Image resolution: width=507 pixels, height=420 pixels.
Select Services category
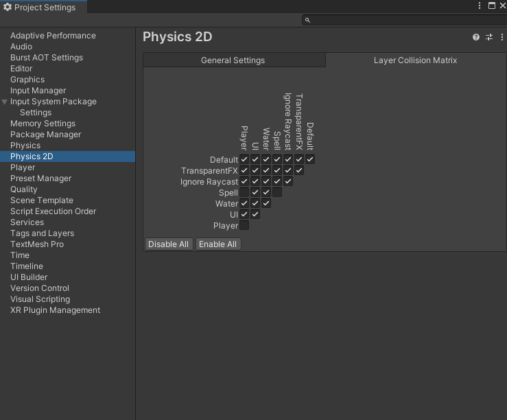68,222
